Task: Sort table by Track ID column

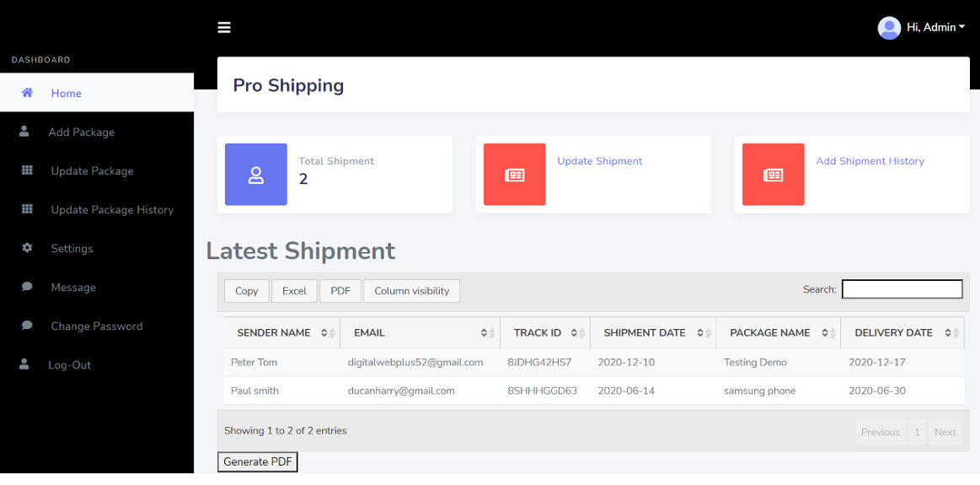Action: point(545,333)
